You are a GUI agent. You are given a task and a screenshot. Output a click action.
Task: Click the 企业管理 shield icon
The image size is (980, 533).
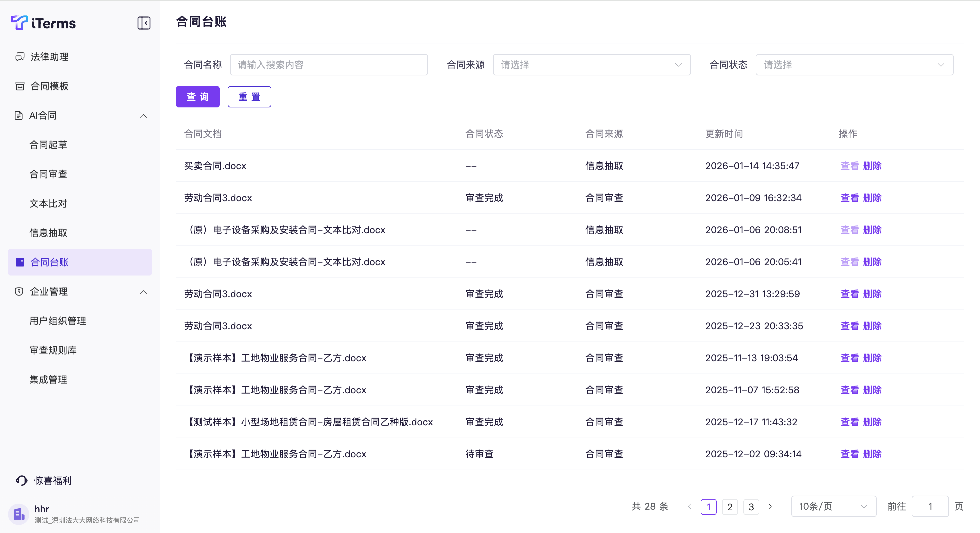[19, 292]
